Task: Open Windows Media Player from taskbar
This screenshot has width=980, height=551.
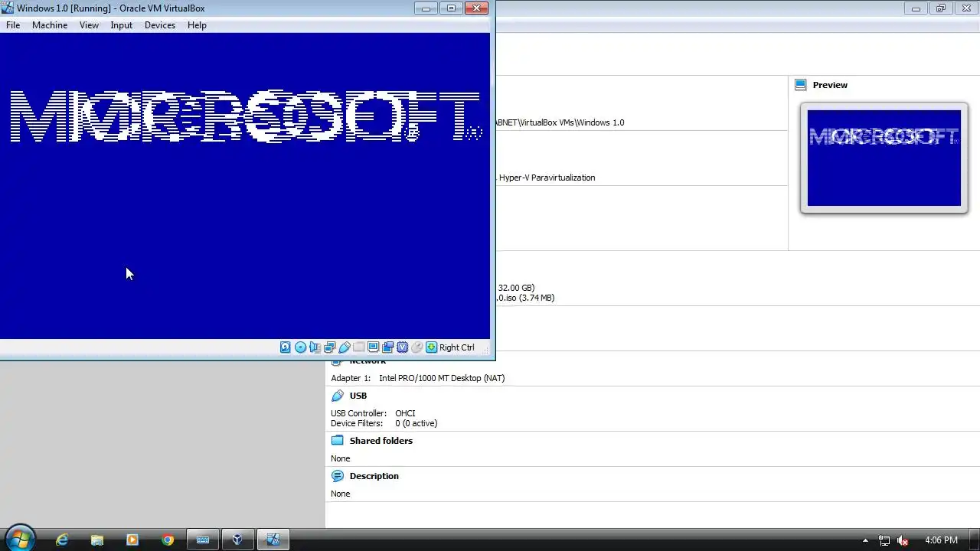Action: coord(132,540)
